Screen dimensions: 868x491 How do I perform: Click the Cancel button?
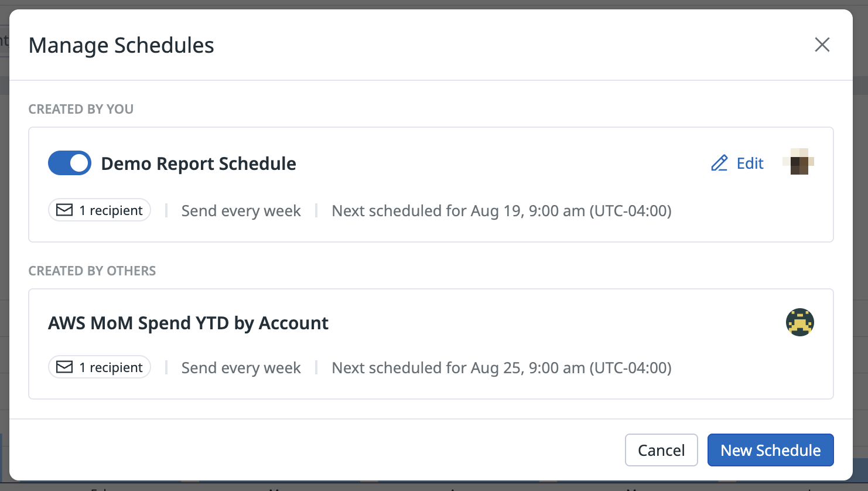click(x=661, y=450)
